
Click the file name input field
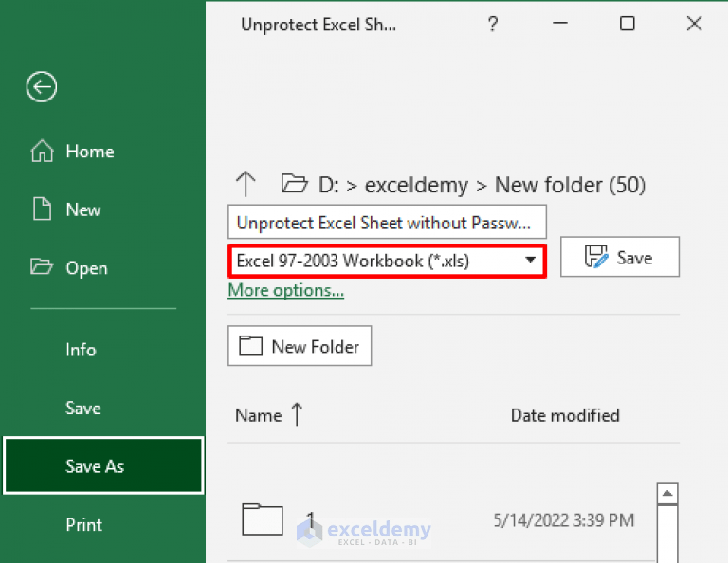(x=387, y=223)
